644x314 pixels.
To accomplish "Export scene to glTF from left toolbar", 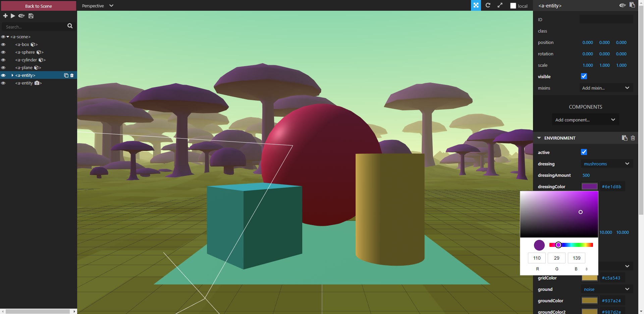I will [21, 16].
